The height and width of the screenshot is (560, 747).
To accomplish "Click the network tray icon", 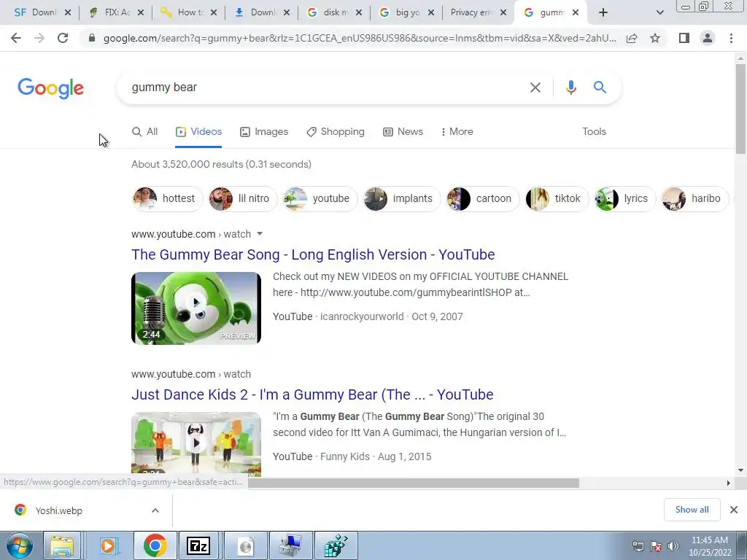I will click(638, 546).
